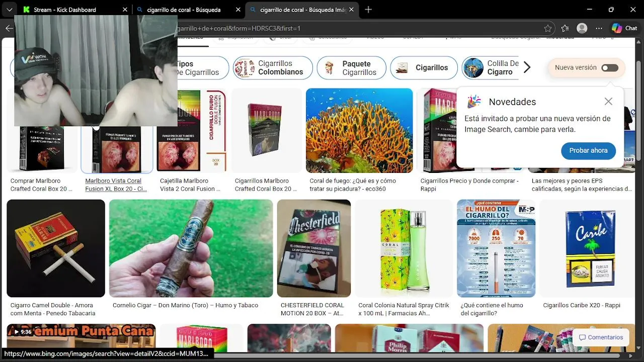Open the Cornelio Cigar hand-held cigar image
Image resolution: width=644 pixels, height=362 pixels.
click(x=191, y=248)
